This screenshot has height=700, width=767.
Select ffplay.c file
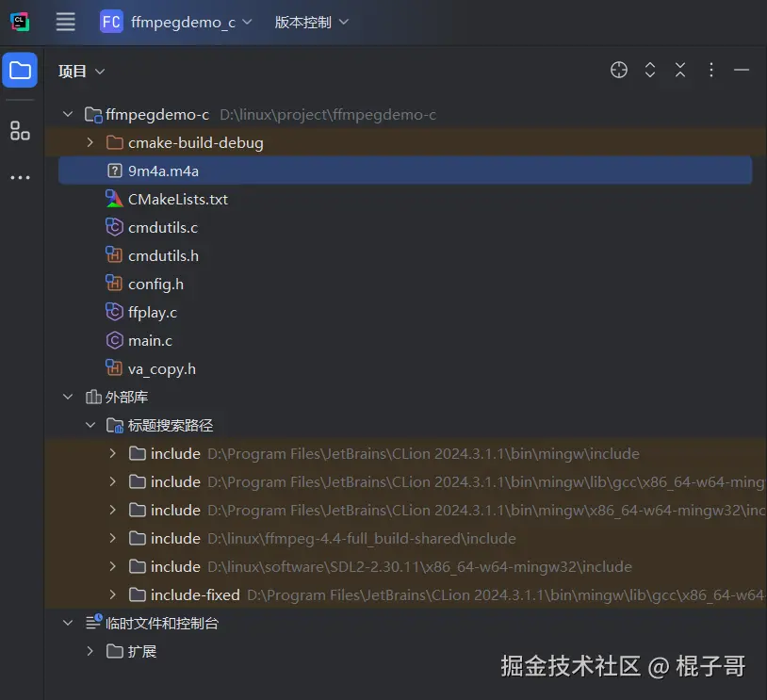pos(152,313)
